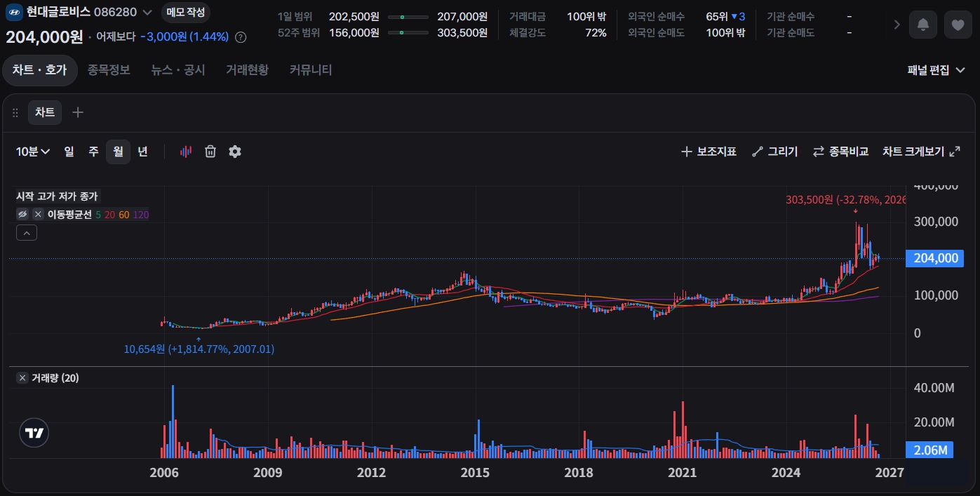980x496 pixels.
Task: Enlarge the chart with 차트 크게보기
Action: [x=921, y=152]
